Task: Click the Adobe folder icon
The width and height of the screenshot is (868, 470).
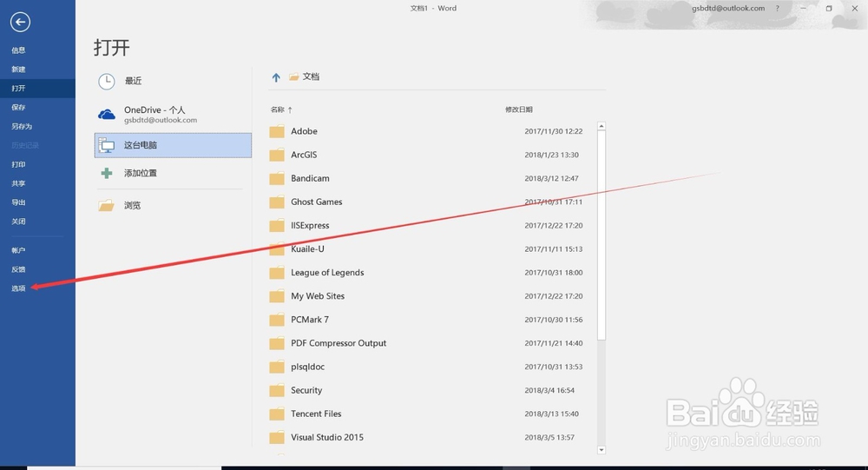Action: tap(277, 132)
